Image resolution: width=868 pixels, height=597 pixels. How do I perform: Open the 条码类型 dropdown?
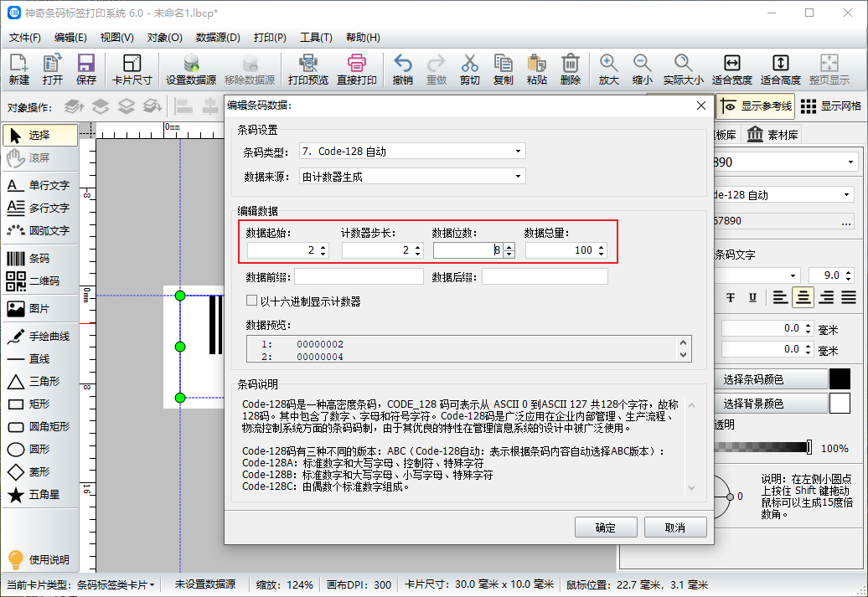pyautogui.click(x=411, y=152)
